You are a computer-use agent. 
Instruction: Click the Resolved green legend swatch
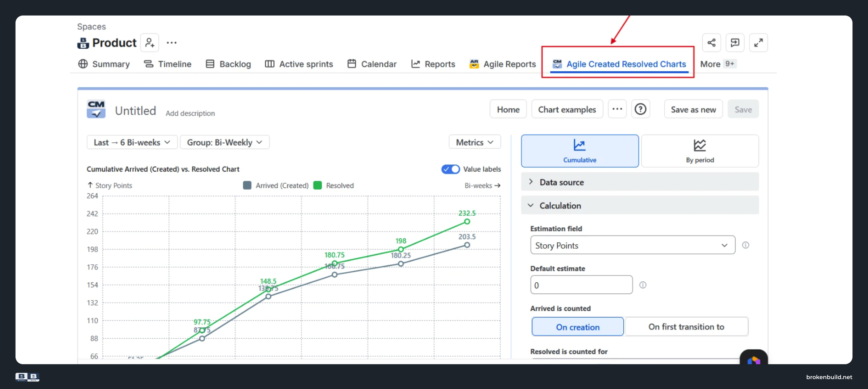(x=318, y=186)
